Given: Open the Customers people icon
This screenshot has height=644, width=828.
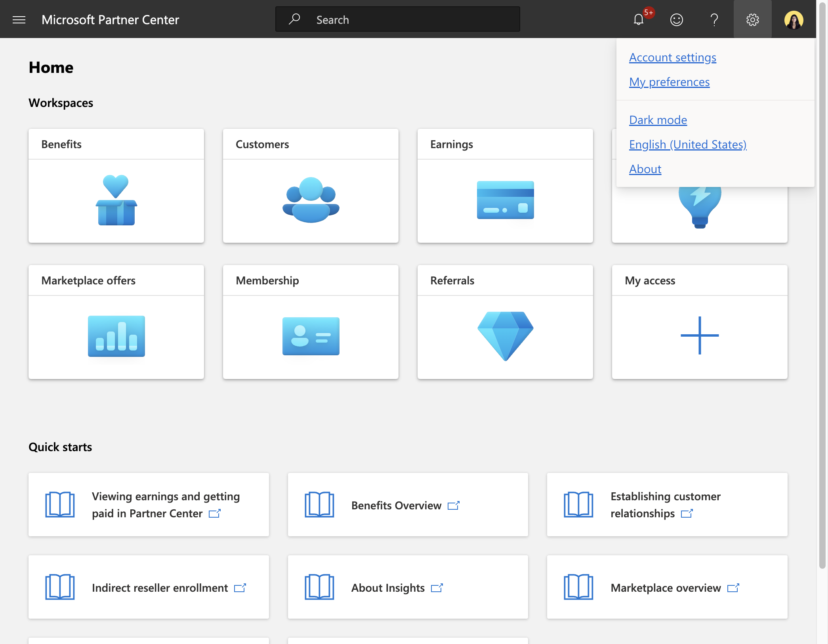Looking at the screenshot, I should pos(311,200).
